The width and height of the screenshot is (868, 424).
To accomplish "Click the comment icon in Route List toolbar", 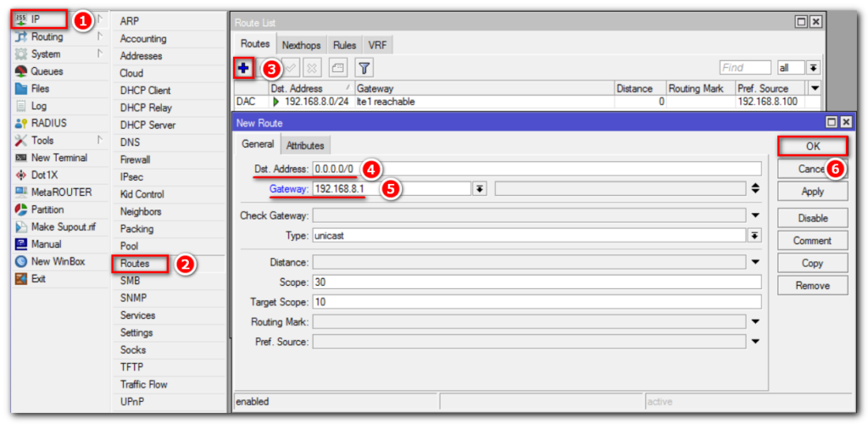I will [338, 68].
